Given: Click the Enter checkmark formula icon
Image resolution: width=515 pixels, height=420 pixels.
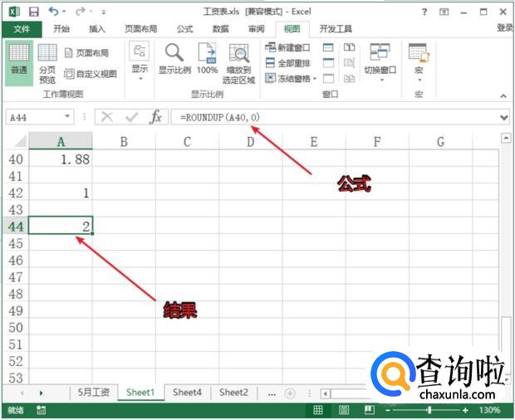Looking at the screenshot, I should click(x=132, y=117).
